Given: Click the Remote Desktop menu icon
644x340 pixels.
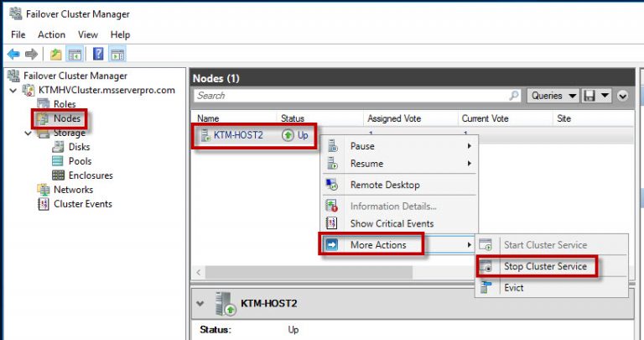Looking at the screenshot, I should [x=331, y=185].
